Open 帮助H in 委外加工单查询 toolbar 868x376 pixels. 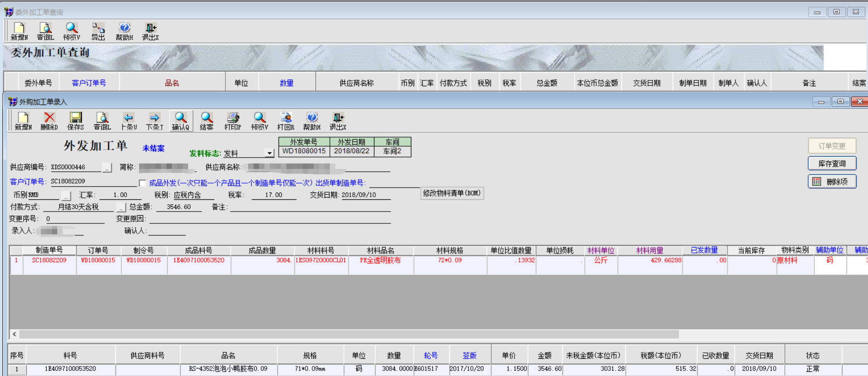click(125, 31)
